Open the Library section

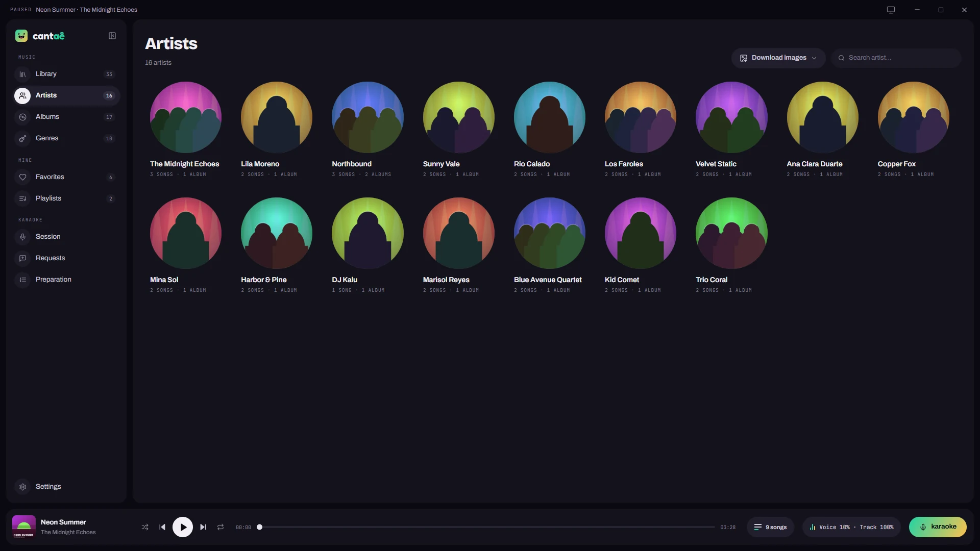point(67,74)
